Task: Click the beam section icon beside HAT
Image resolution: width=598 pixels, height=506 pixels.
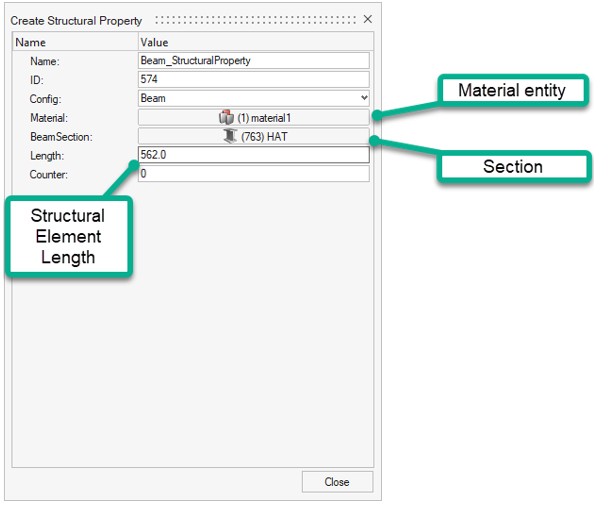Action: pos(230,136)
